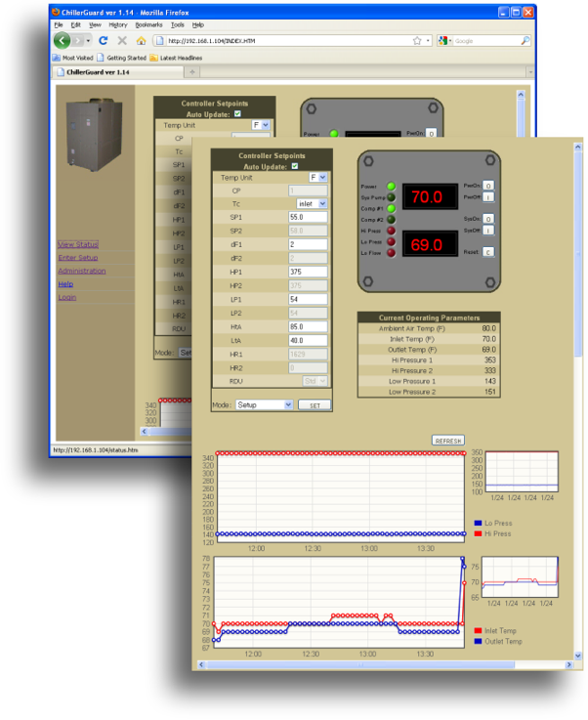Viewport: 588px width, 720px height.
Task: Expand the Mode Setup dropdown
Action: tap(262, 404)
